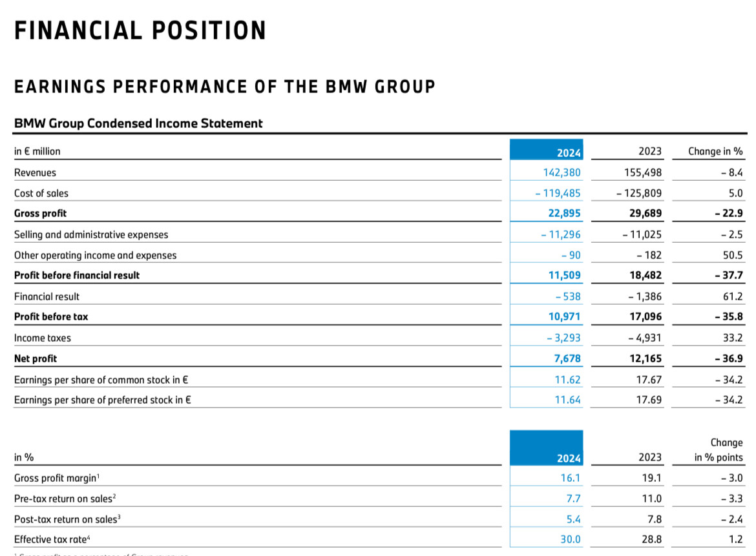The height and width of the screenshot is (556, 756).
Task: Click Earnings per share of preferred stock label
Action: click(x=103, y=400)
